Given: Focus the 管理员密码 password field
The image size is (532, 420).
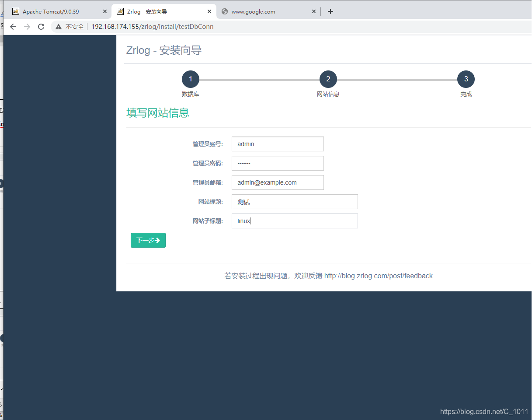Looking at the screenshot, I should click(x=278, y=163).
